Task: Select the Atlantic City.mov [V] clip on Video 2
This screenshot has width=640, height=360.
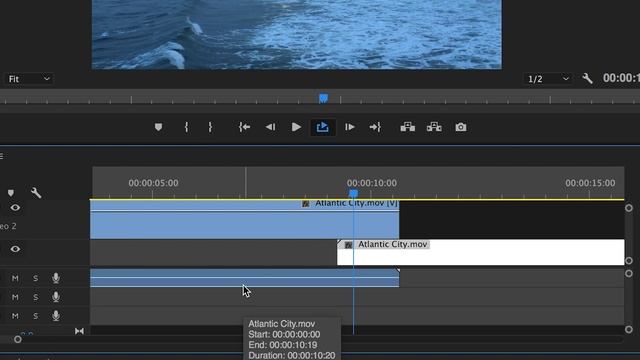Action: pyautogui.click(x=244, y=220)
